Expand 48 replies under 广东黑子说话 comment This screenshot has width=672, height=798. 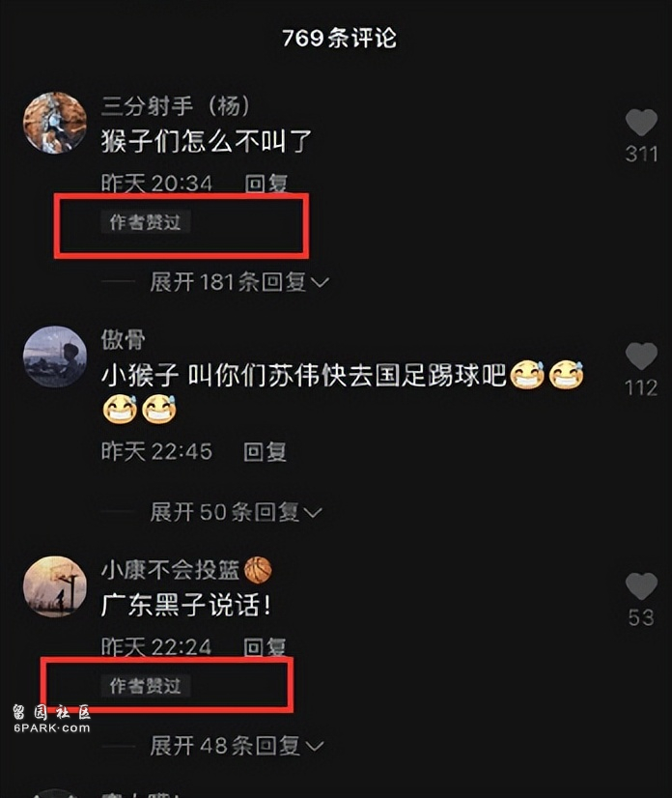coord(237,746)
